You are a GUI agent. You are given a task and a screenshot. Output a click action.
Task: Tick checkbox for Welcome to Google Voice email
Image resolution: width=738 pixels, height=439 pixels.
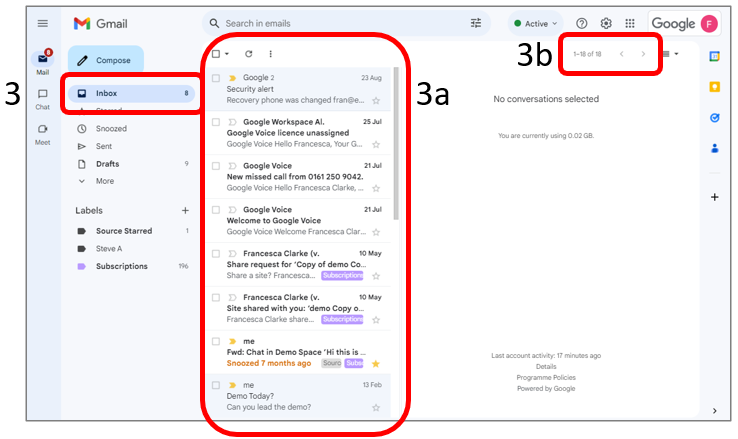(x=216, y=209)
